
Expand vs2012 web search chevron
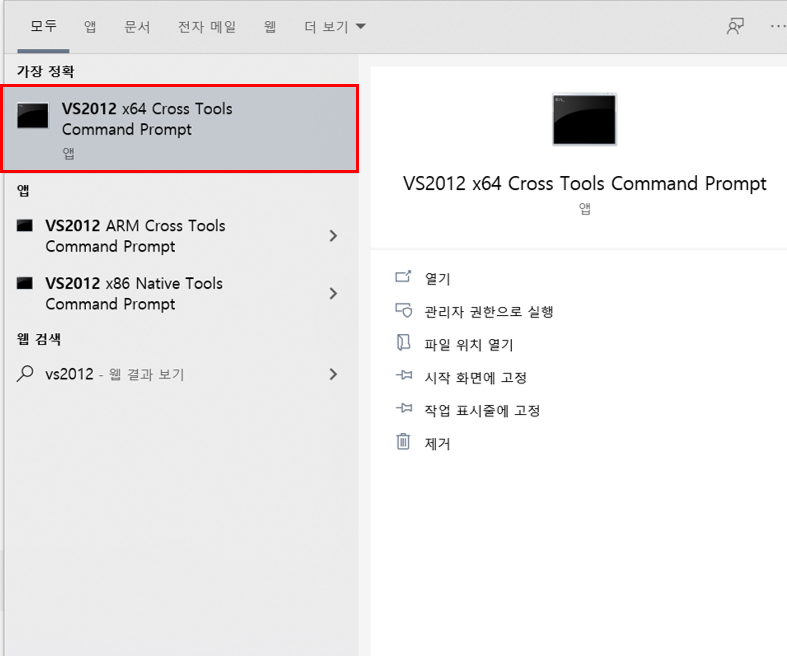point(333,374)
